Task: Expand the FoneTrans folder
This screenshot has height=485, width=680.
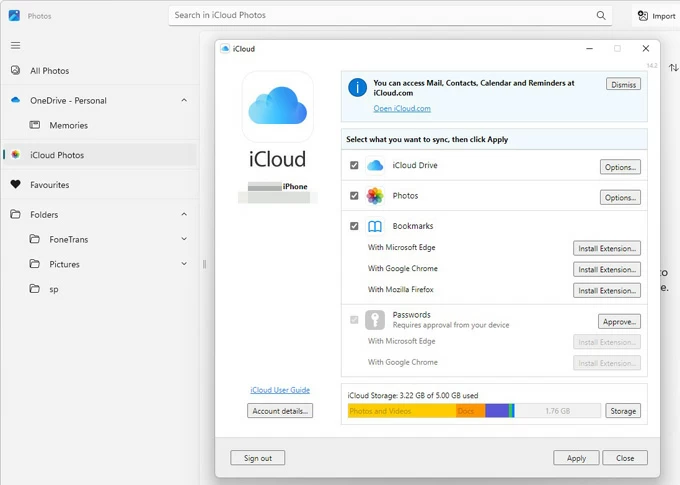Action: (184, 240)
